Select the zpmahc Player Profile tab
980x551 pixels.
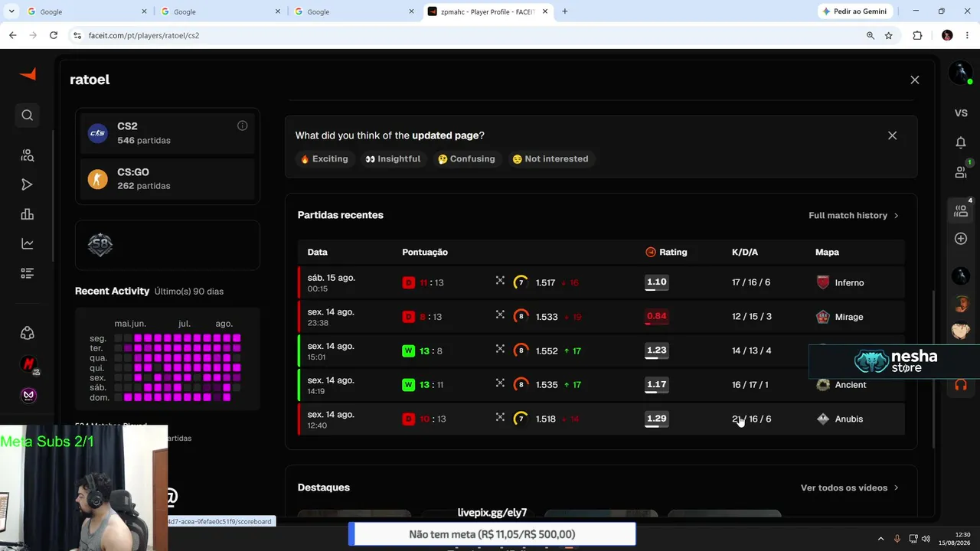pos(488,11)
